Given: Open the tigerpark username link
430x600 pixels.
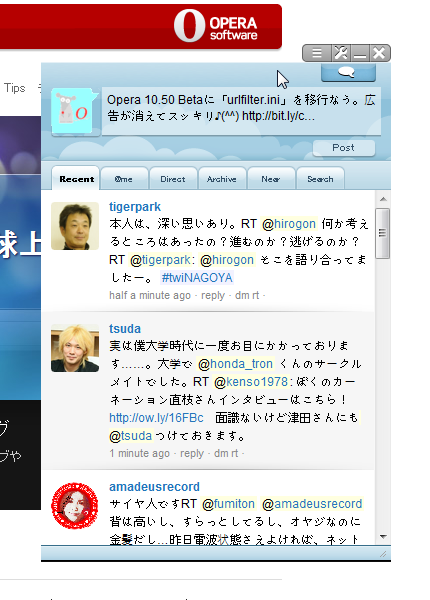Looking at the screenshot, I should [135, 207].
